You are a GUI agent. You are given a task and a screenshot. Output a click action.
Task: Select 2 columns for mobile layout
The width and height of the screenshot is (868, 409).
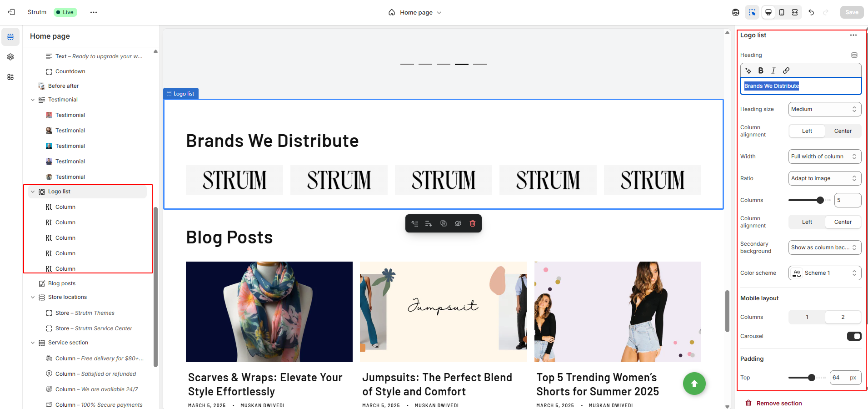coord(843,317)
